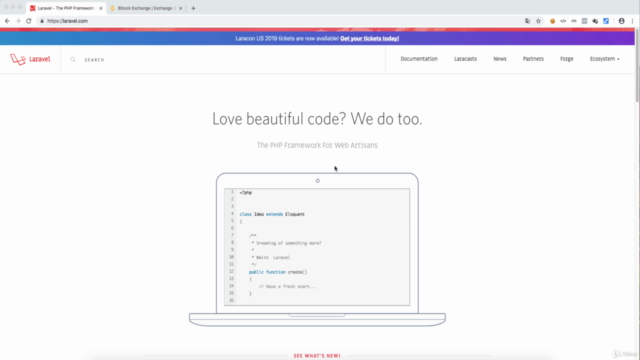Go back with the browser back arrow
The height and width of the screenshot is (360, 640).
coord(7,21)
